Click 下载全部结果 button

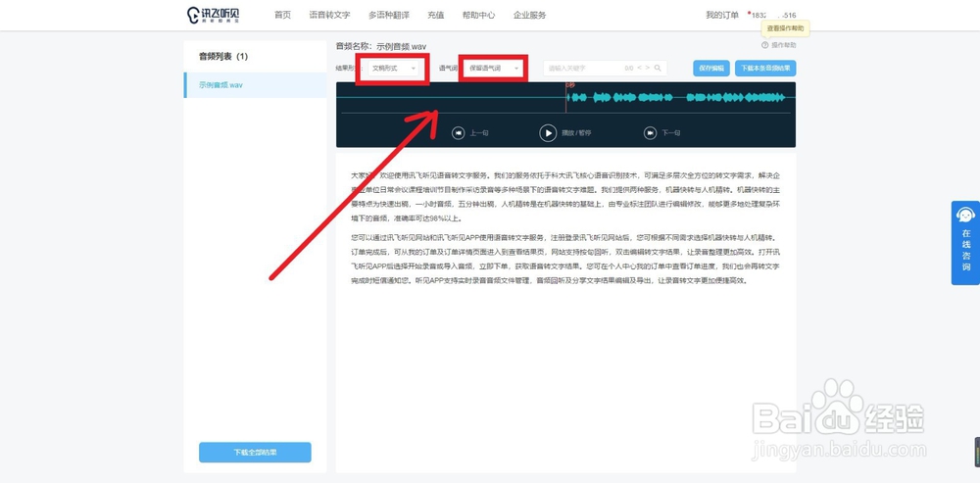pyautogui.click(x=255, y=453)
